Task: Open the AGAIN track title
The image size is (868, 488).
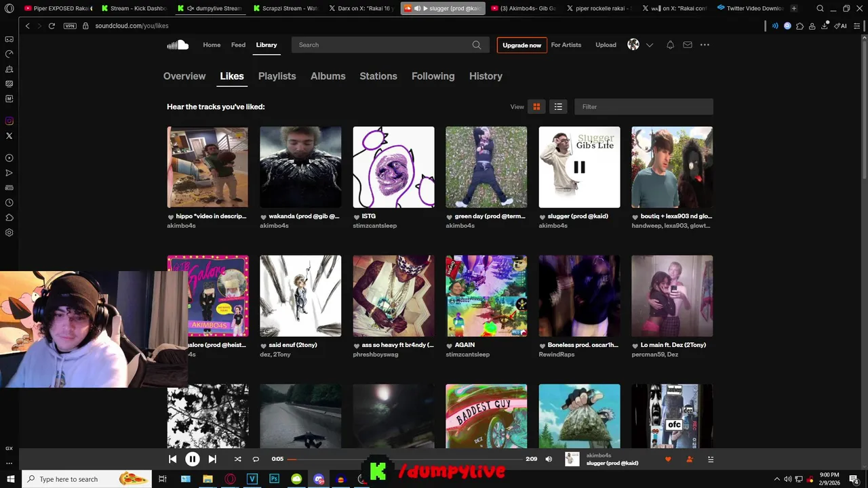Action: [x=465, y=345]
